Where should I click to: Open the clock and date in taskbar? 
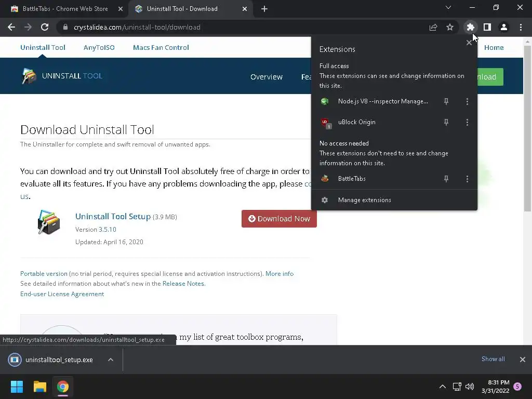coord(495,387)
